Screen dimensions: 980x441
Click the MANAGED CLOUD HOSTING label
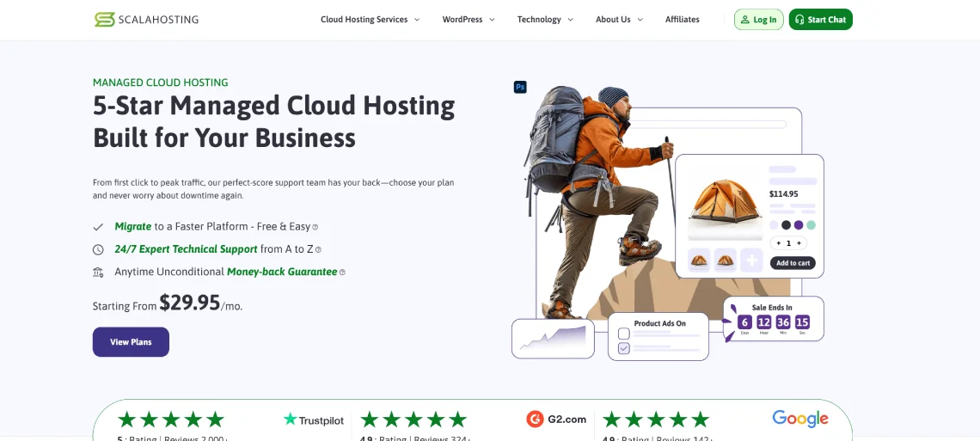(161, 83)
